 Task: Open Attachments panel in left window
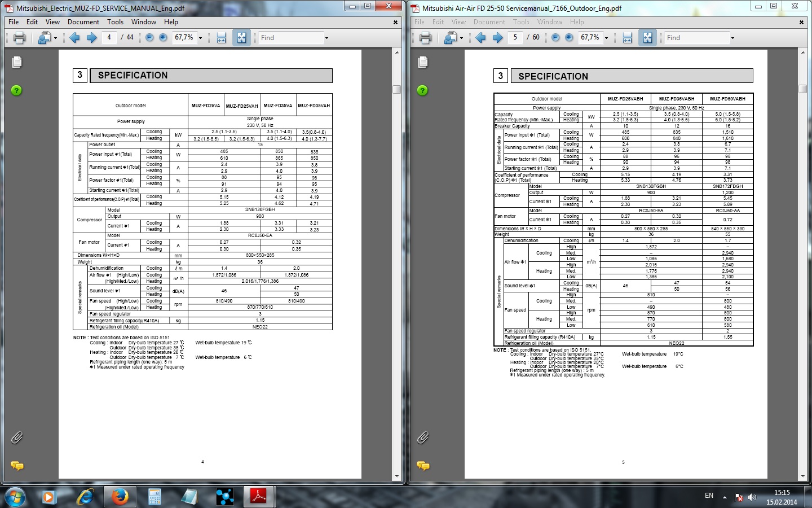(17, 437)
